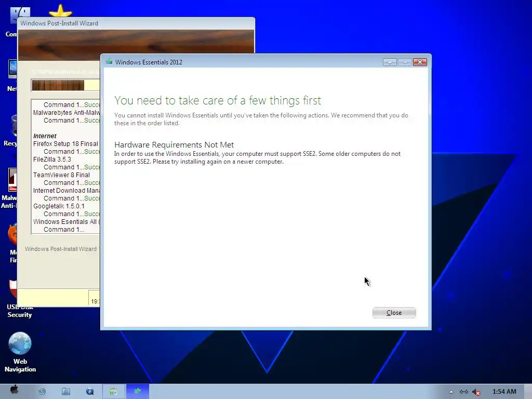
Task: Select the 'Malwarebytes Anti-Malw' log entry
Action: 66,113
